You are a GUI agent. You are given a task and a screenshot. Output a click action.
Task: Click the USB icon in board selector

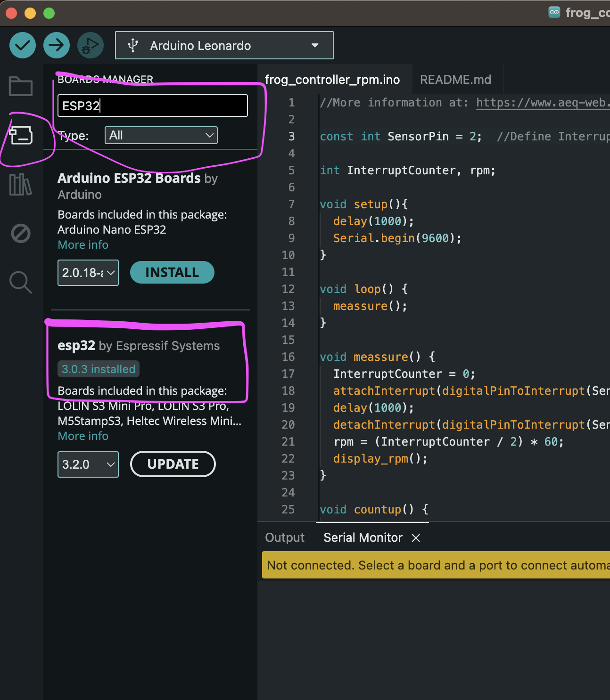pyautogui.click(x=133, y=46)
